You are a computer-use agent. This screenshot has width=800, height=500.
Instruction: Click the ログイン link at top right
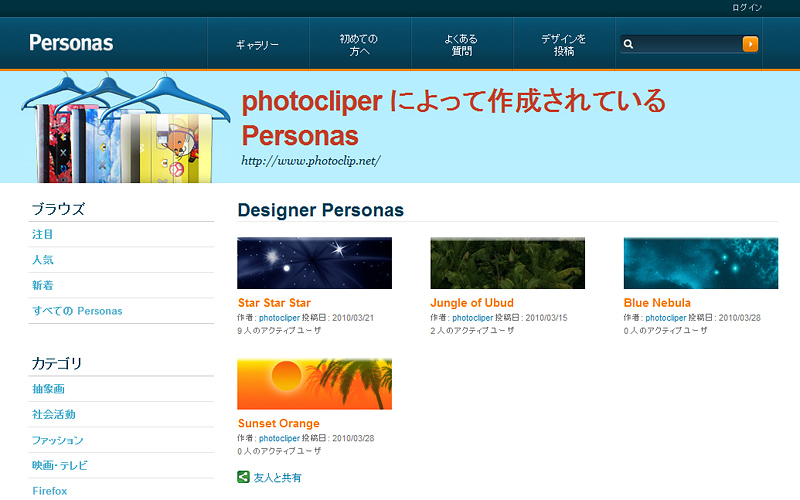pyautogui.click(x=747, y=7)
